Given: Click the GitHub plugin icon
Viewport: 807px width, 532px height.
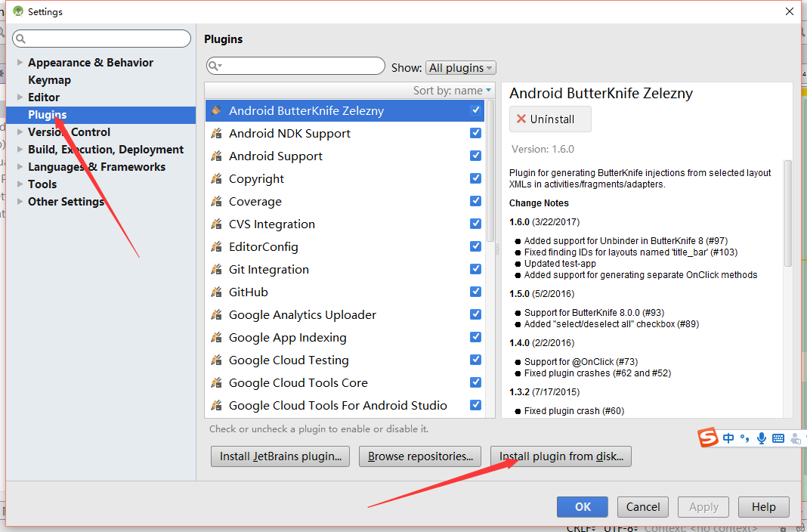Looking at the screenshot, I should 216,292.
